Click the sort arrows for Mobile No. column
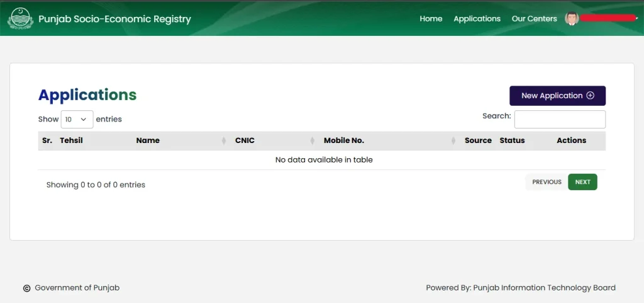The width and height of the screenshot is (644, 303). [x=453, y=141]
